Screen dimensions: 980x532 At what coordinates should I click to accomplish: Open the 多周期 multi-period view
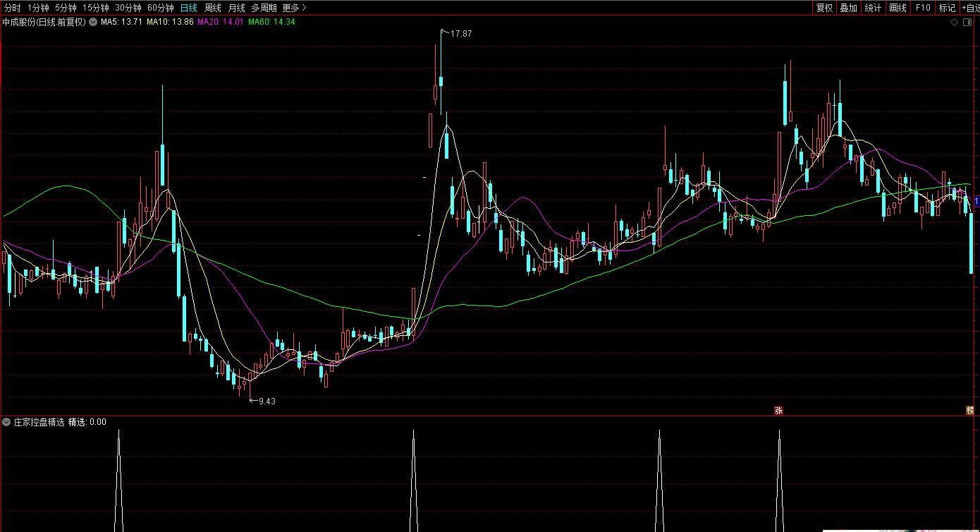coord(264,8)
